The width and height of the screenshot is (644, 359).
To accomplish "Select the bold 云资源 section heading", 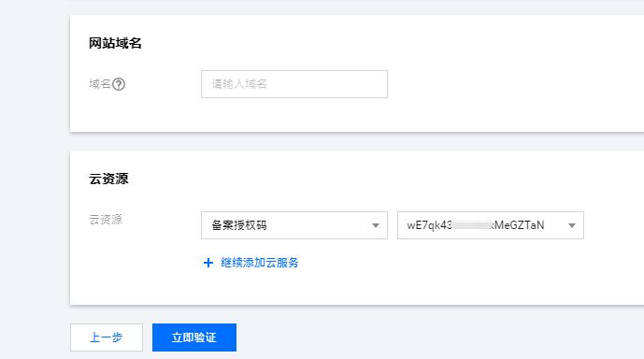I will 108,179.
